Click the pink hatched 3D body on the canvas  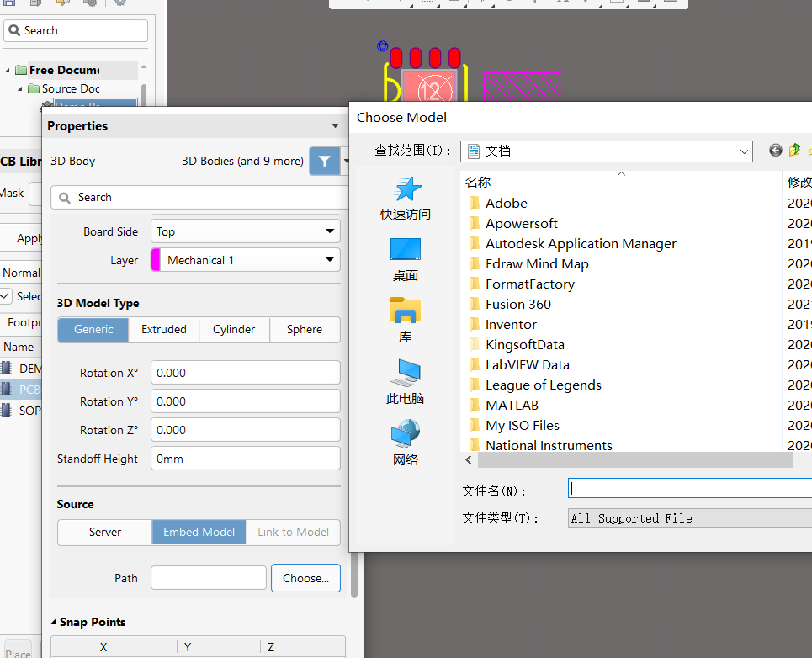tap(523, 87)
